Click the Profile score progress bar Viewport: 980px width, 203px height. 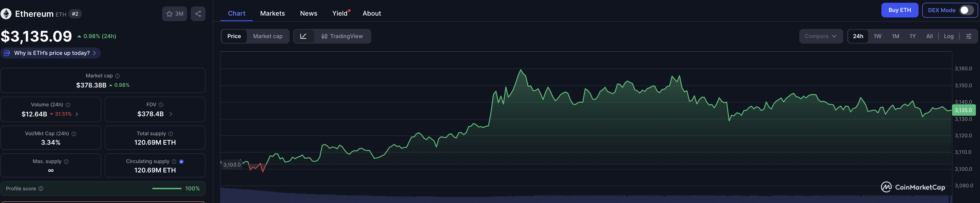[167, 189]
